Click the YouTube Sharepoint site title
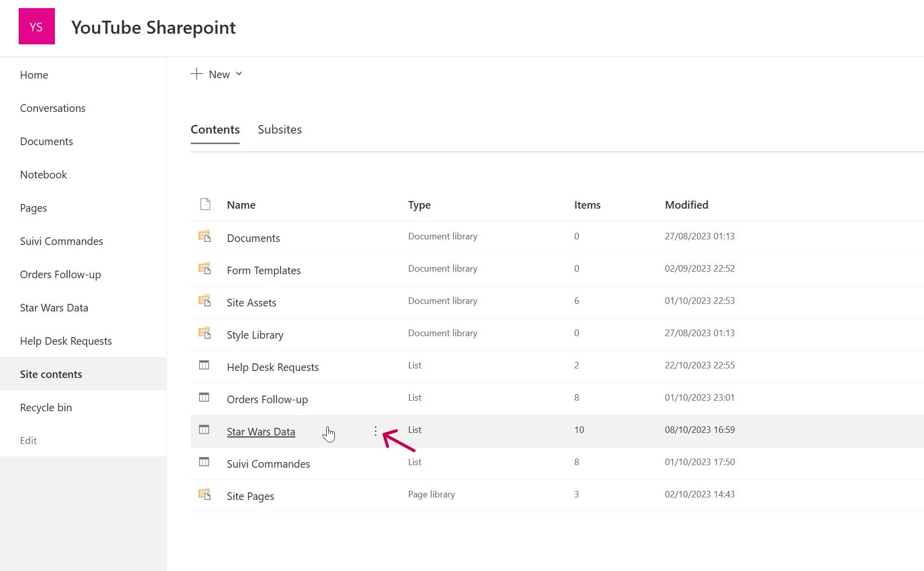 pyautogui.click(x=154, y=28)
